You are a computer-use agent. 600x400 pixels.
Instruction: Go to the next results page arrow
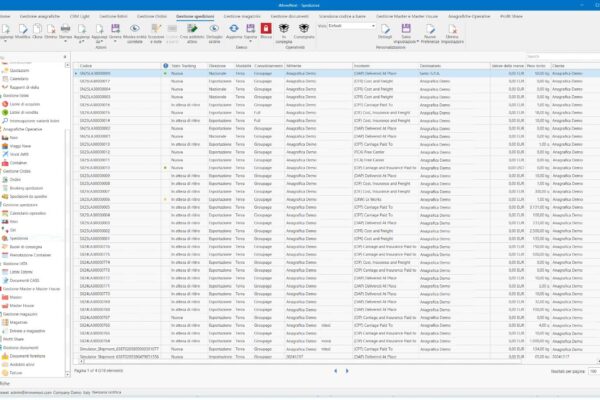tap(347, 371)
